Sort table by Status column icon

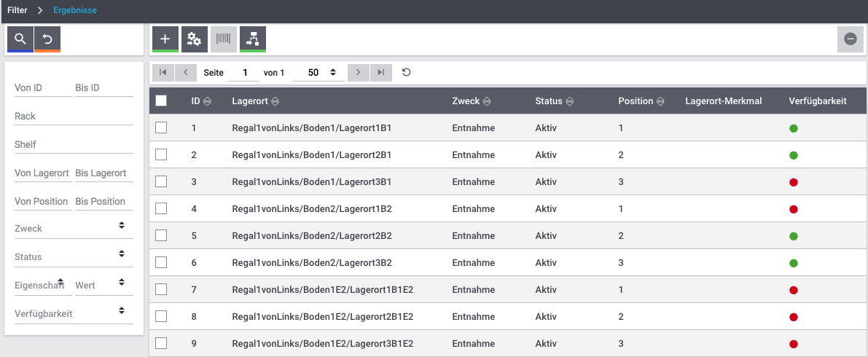tap(570, 101)
